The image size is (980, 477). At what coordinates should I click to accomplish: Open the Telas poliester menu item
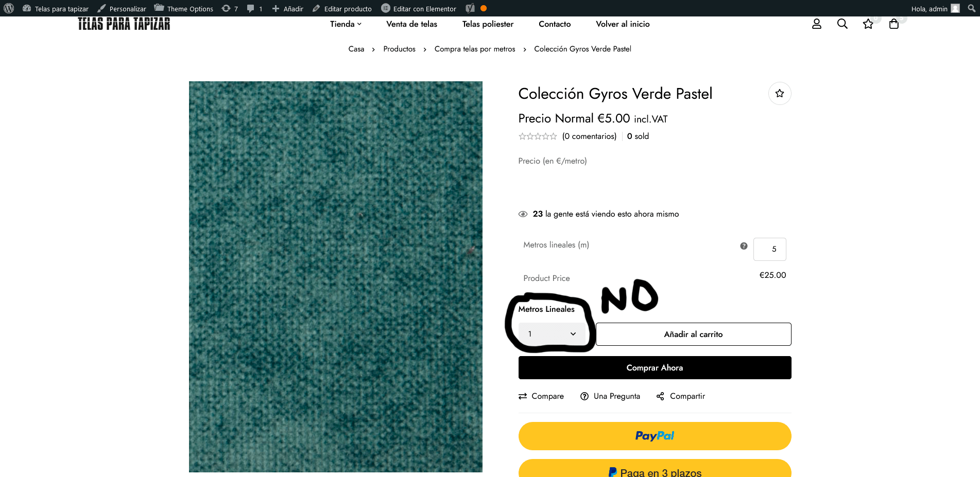488,24
